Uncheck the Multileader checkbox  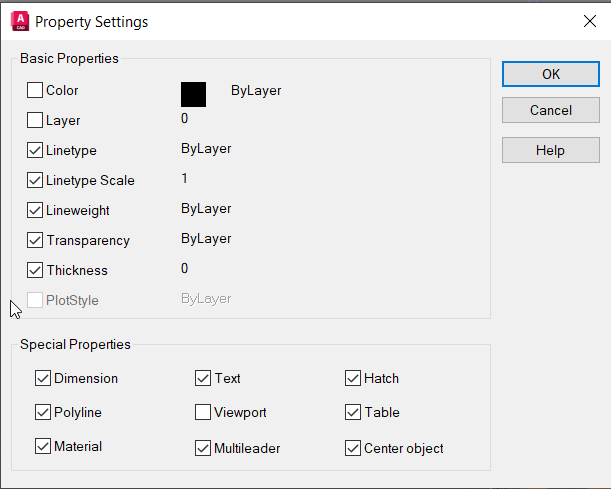203,448
